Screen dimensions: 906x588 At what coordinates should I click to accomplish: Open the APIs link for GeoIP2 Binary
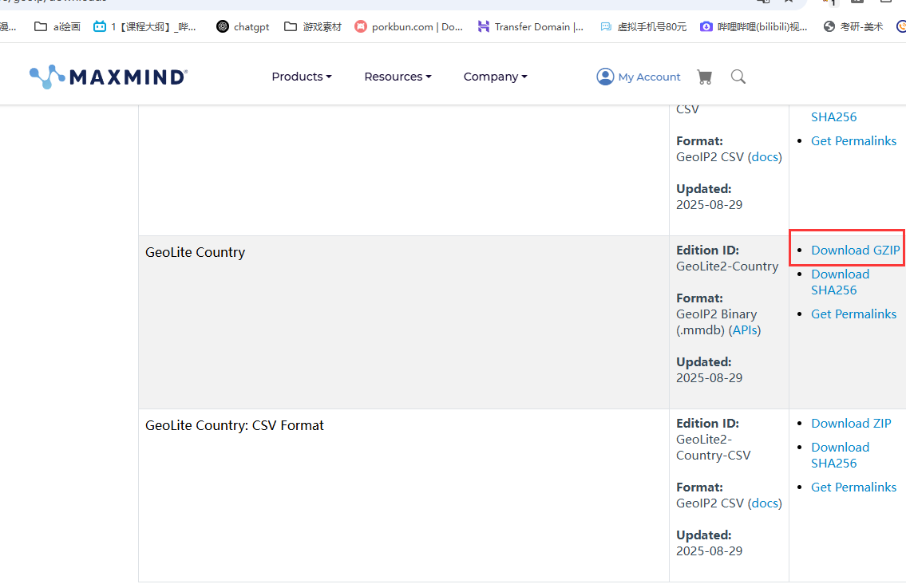pos(744,330)
